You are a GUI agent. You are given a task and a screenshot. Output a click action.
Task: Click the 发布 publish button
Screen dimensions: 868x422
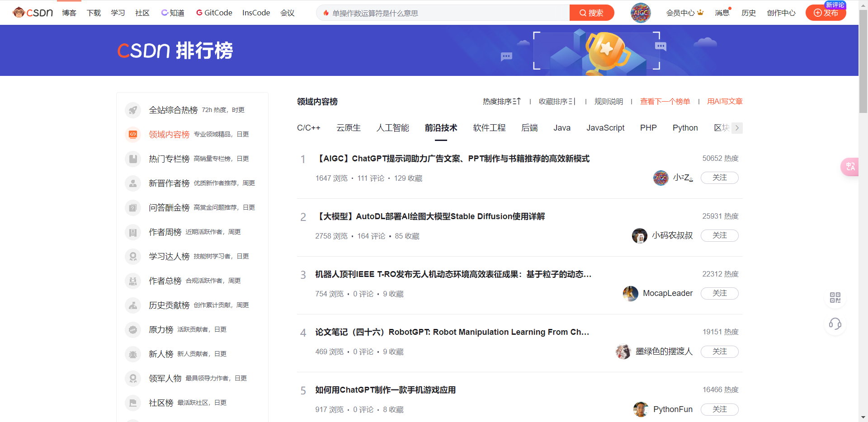(x=826, y=13)
